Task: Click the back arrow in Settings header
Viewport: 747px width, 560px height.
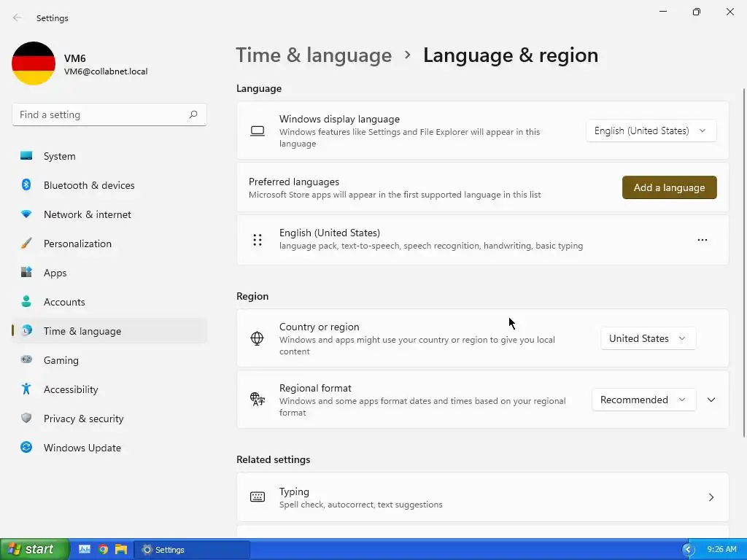Action: coord(18,17)
